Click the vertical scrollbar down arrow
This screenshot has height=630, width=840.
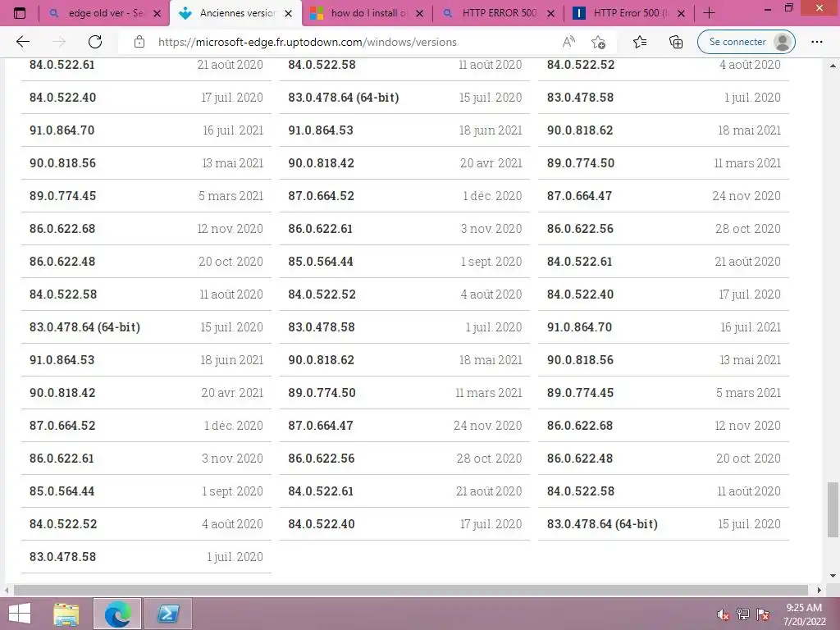pyautogui.click(x=833, y=576)
